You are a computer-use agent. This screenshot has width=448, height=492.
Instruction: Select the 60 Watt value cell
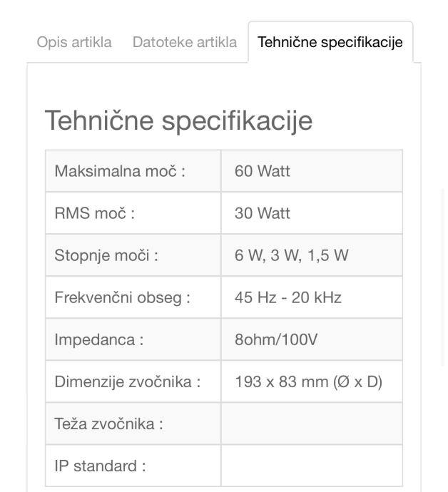(x=312, y=171)
